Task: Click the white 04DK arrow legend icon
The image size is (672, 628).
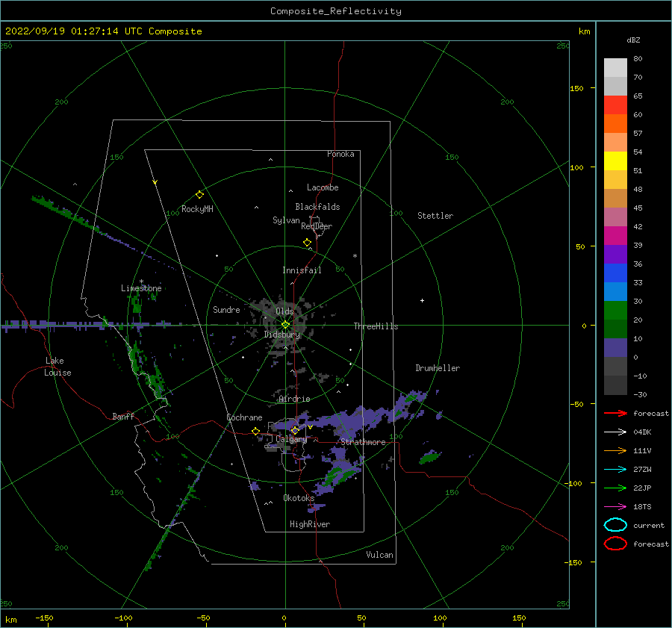Action: pos(615,432)
